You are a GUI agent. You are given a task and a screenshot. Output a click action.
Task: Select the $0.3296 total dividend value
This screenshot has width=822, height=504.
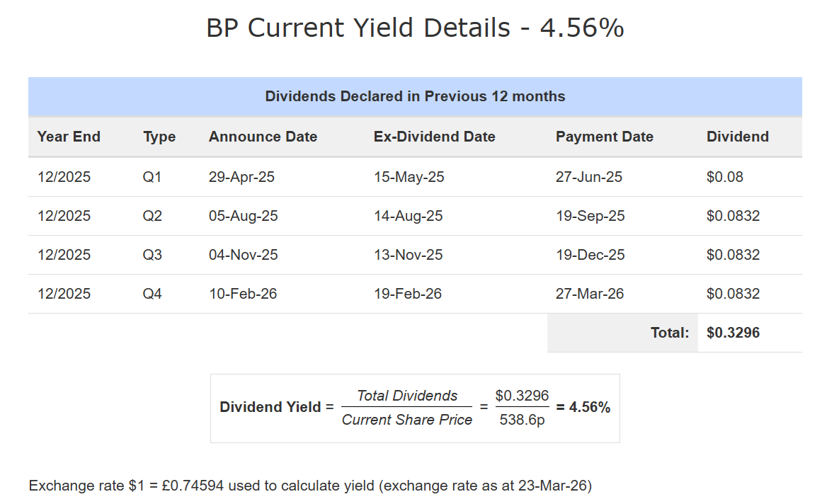tap(733, 333)
